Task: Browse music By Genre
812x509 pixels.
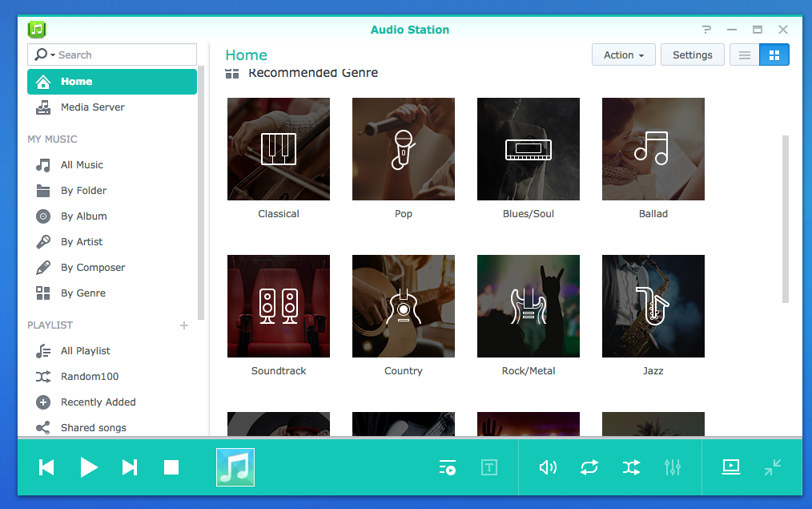Action: [x=112, y=293]
